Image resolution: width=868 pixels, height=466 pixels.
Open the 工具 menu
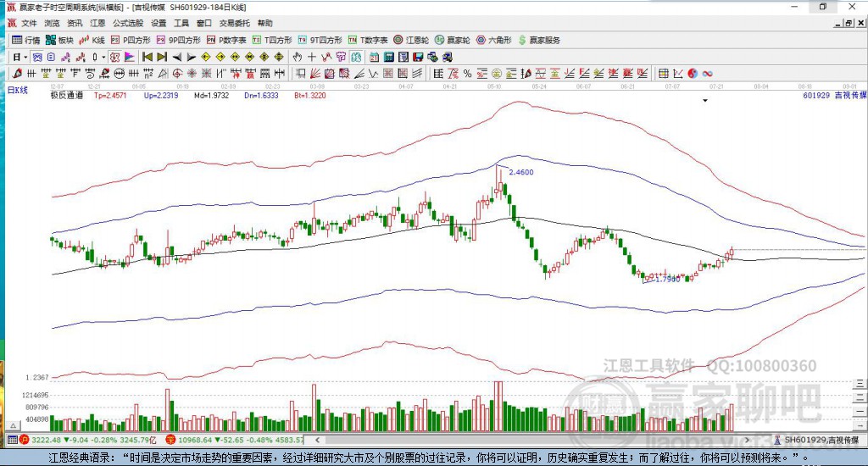click(x=181, y=23)
